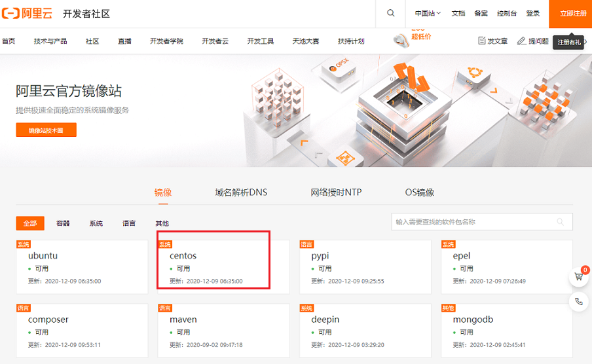The width and height of the screenshot is (592, 364).
Task: Click the write-article icon next to 发文章
Action: pos(482,41)
